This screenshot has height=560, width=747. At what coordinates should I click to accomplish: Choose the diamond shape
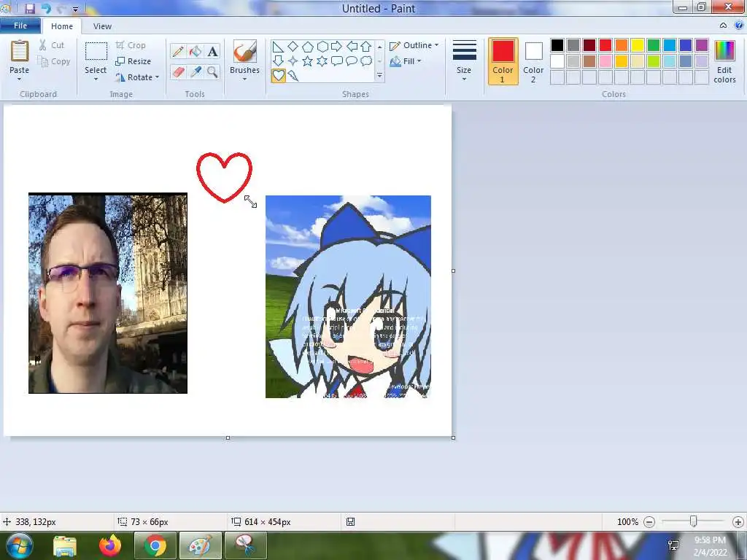point(293,46)
